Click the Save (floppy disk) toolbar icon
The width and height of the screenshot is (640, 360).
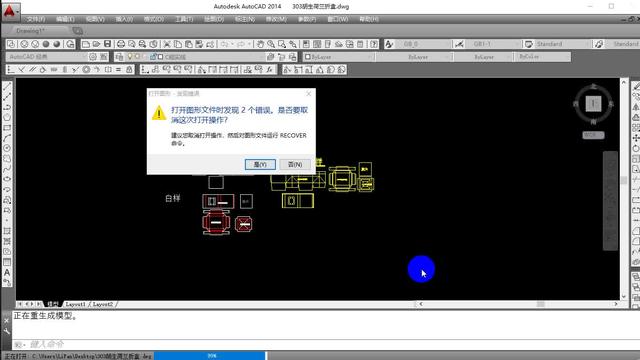107,44
